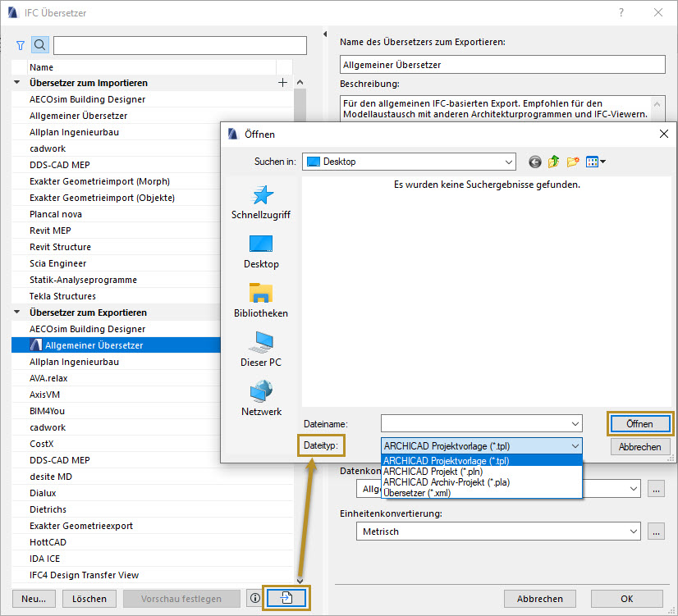The width and height of the screenshot is (678, 616).
Task: Select Übersetzer (*.xml) file type
Action: [x=481, y=493]
